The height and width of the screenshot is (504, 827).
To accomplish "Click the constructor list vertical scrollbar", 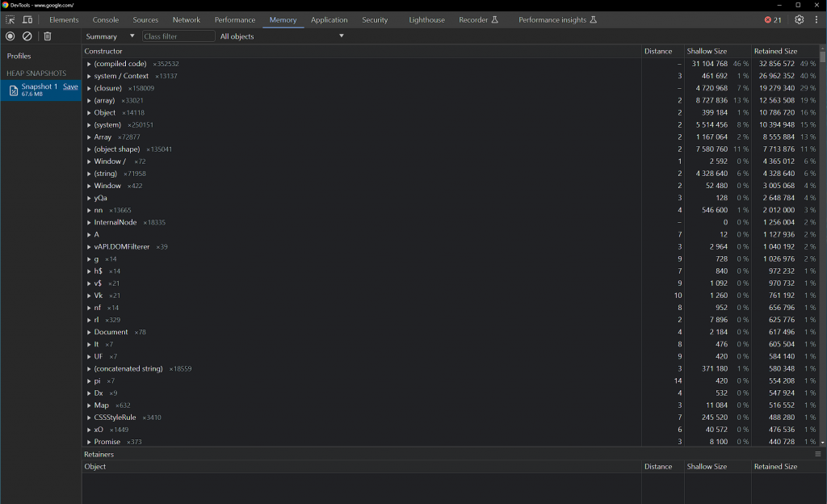I will click(x=822, y=242).
